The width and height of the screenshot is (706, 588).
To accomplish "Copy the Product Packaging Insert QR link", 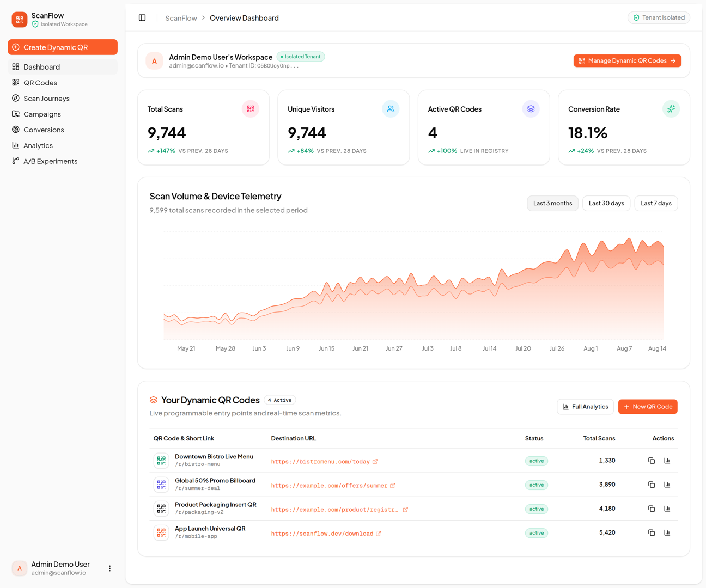I will click(652, 509).
